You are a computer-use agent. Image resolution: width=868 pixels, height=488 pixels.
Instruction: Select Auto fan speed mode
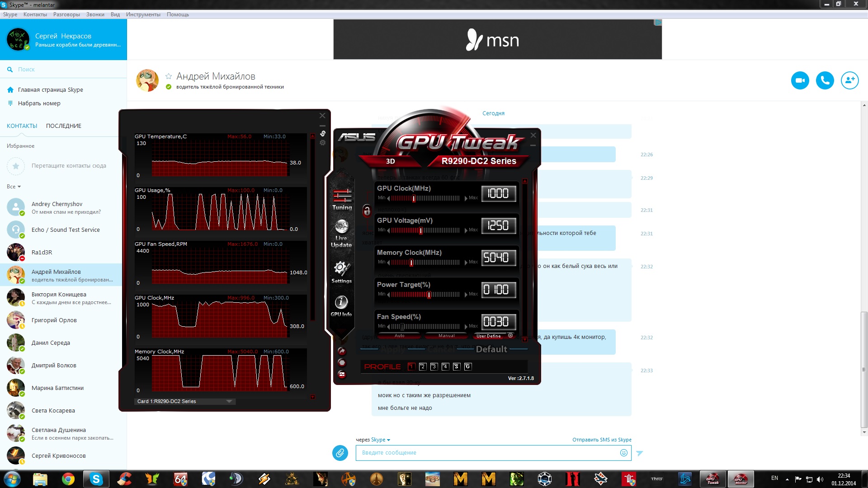pos(399,336)
